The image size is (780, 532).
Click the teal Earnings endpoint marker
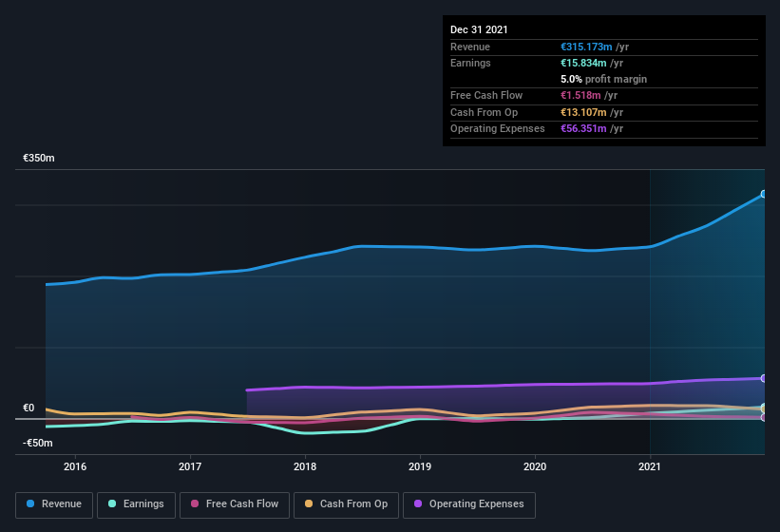coord(764,408)
